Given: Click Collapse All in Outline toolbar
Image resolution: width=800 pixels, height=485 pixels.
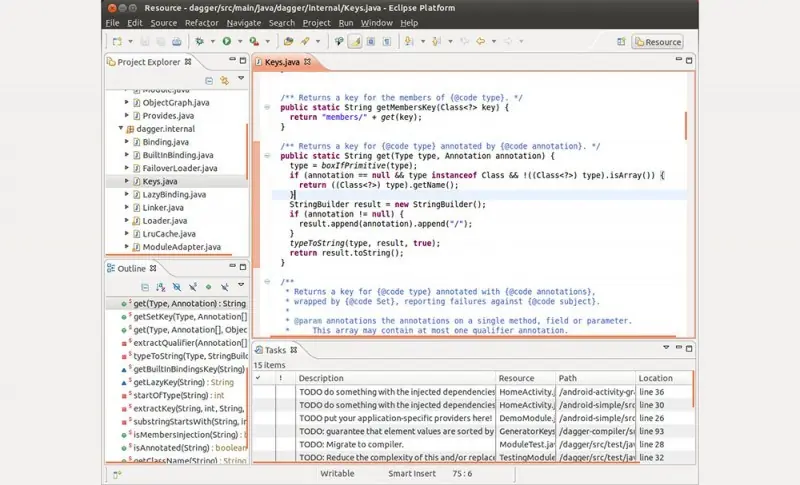Looking at the screenshot, I should pos(145,287).
